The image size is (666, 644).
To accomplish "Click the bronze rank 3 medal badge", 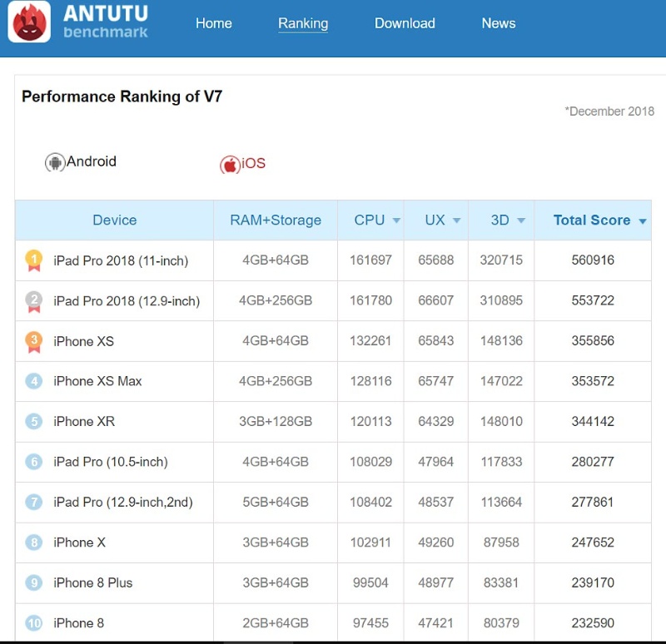I will (33, 340).
